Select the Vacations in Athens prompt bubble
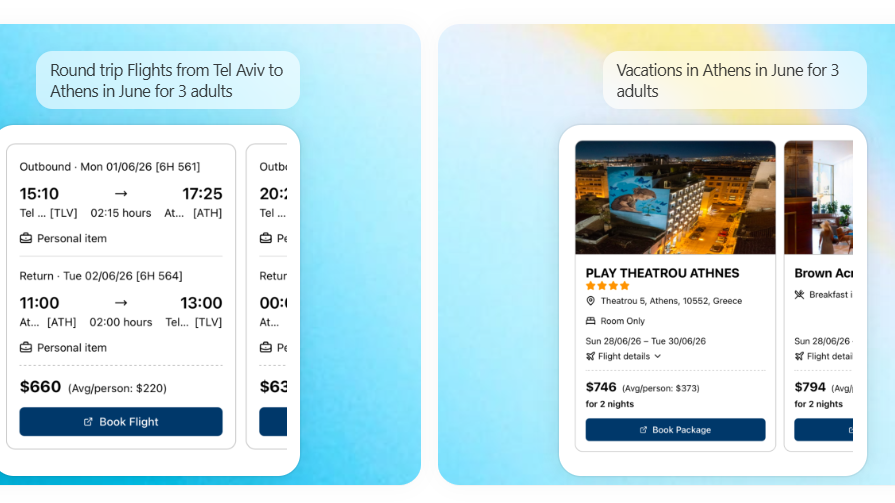895x503 pixels. coord(735,81)
